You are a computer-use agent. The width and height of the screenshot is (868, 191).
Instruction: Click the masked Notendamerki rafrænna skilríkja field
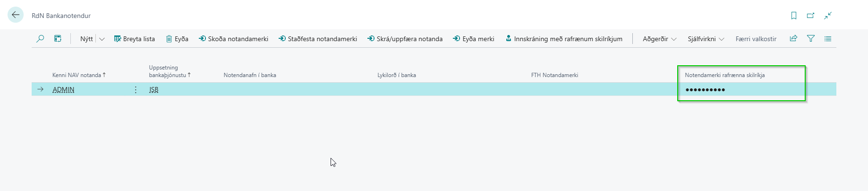click(705, 89)
